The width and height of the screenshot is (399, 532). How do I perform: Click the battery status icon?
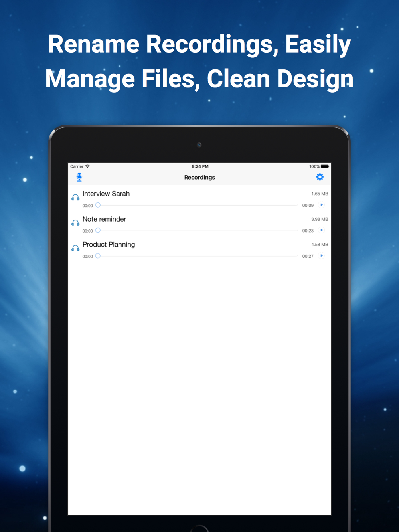tap(325, 166)
